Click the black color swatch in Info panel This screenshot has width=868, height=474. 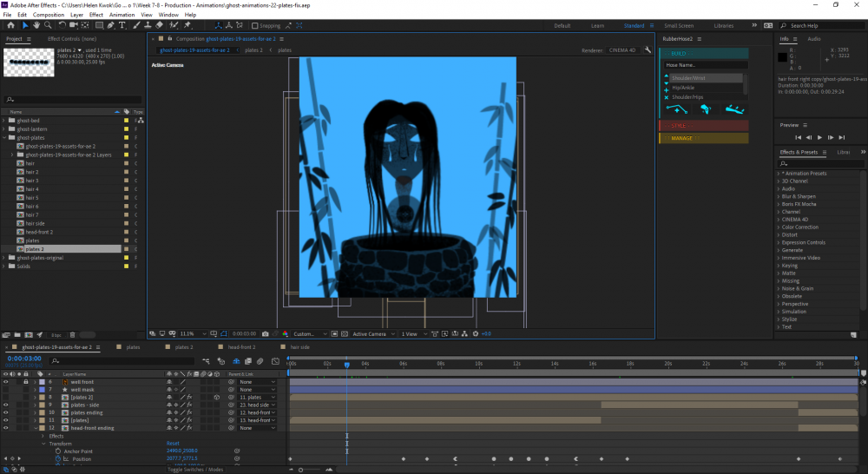point(782,57)
